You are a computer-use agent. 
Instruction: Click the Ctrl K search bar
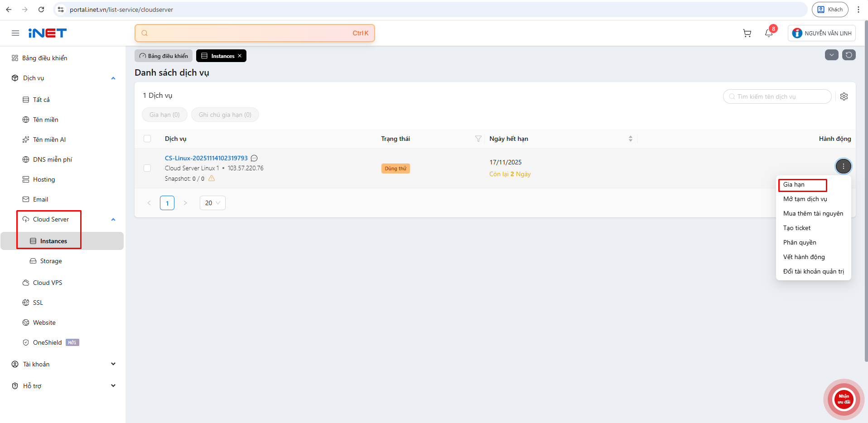coord(255,33)
